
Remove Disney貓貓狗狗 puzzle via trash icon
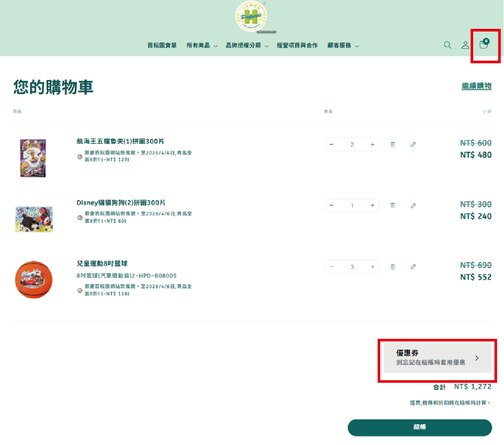pos(393,206)
